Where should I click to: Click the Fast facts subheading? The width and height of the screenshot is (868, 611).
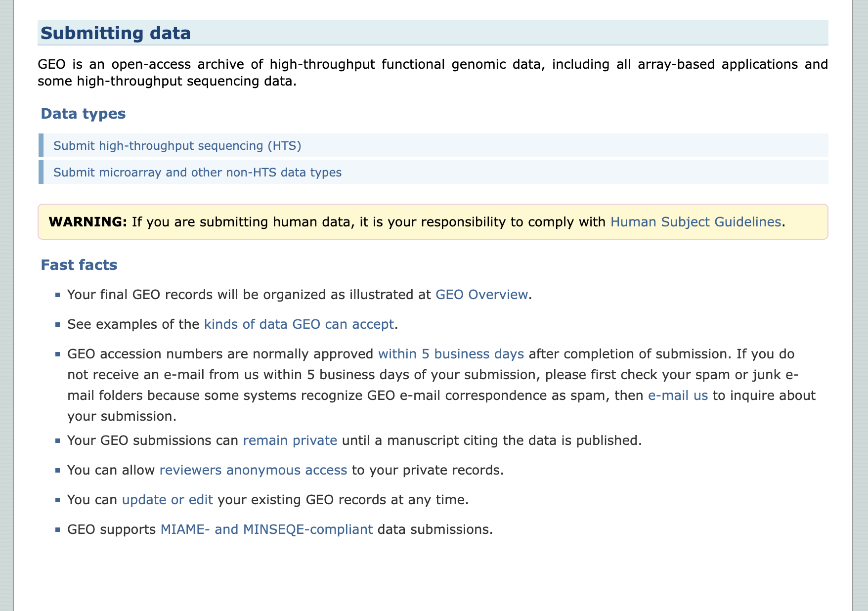pos(79,265)
